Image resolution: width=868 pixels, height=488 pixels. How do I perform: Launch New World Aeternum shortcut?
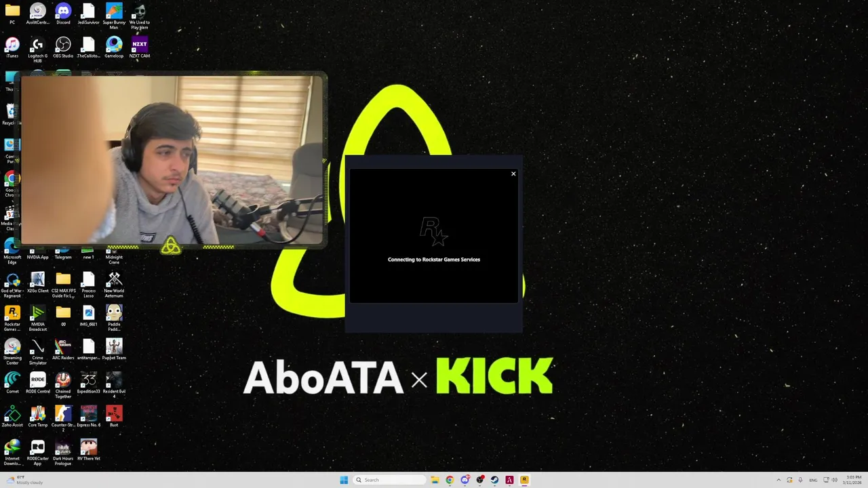pyautogui.click(x=114, y=285)
